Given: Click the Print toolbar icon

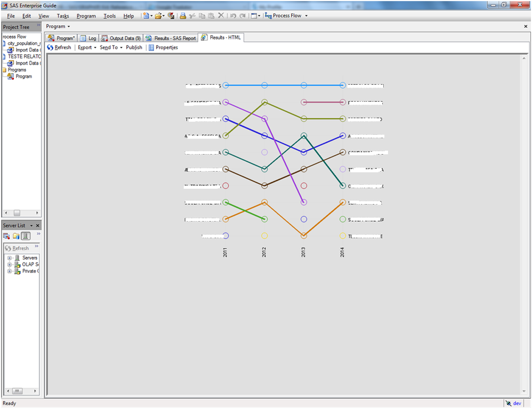Looking at the screenshot, I should (183, 15).
